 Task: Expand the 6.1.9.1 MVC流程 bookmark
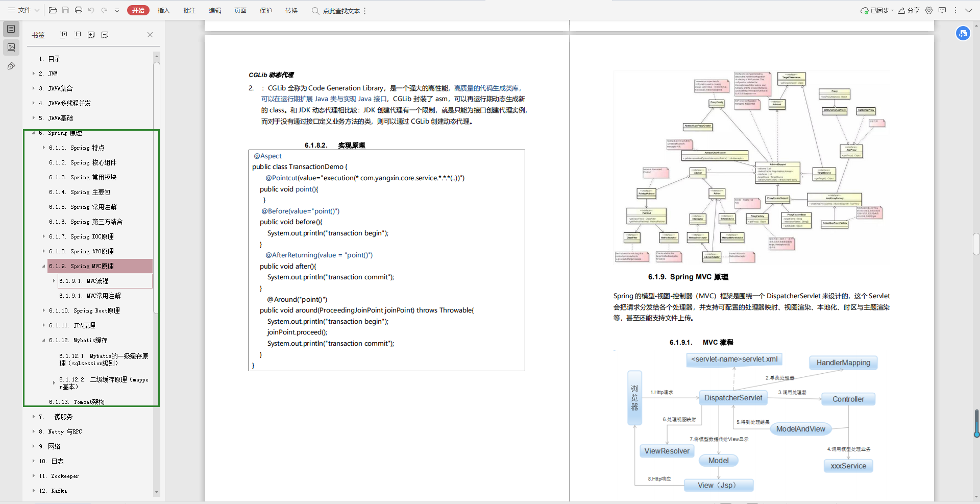pyautogui.click(x=54, y=281)
